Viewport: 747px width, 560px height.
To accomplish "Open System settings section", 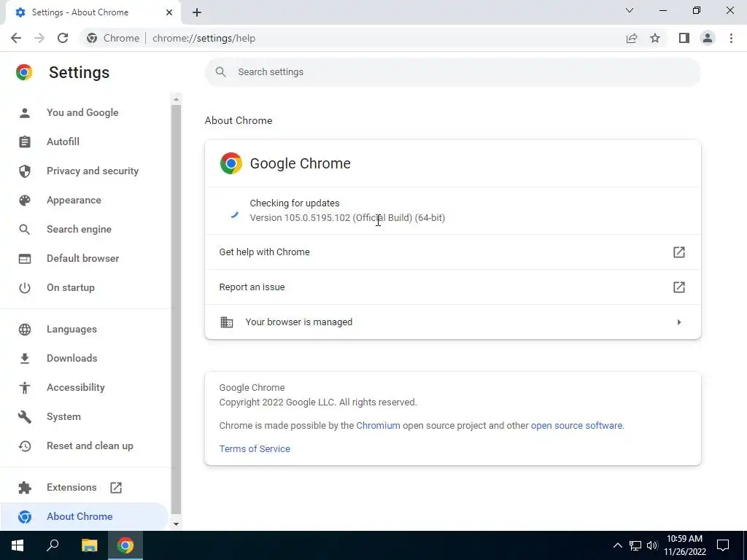I will click(63, 416).
